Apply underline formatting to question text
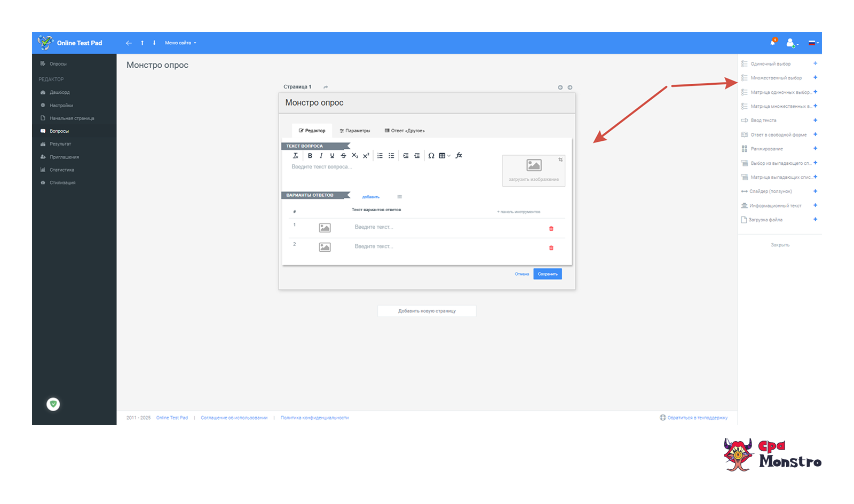This screenshot has width=854, height=504. pyautogui.click(x=332, y=156)
